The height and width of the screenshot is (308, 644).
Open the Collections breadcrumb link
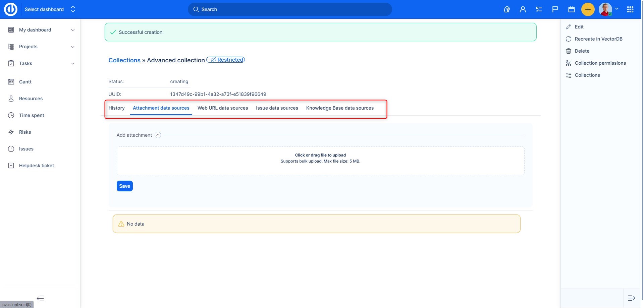pos(124,60)
